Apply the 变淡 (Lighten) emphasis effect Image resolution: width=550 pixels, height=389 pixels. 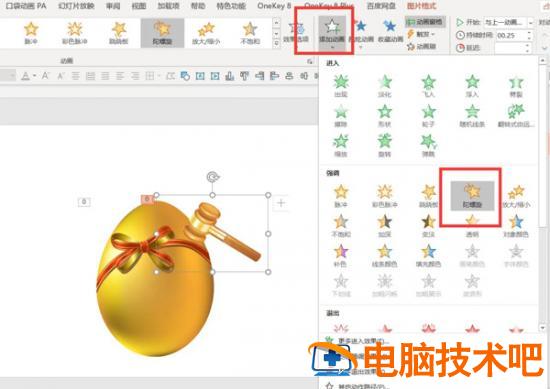pyautogui.click(x=429, y=226)
